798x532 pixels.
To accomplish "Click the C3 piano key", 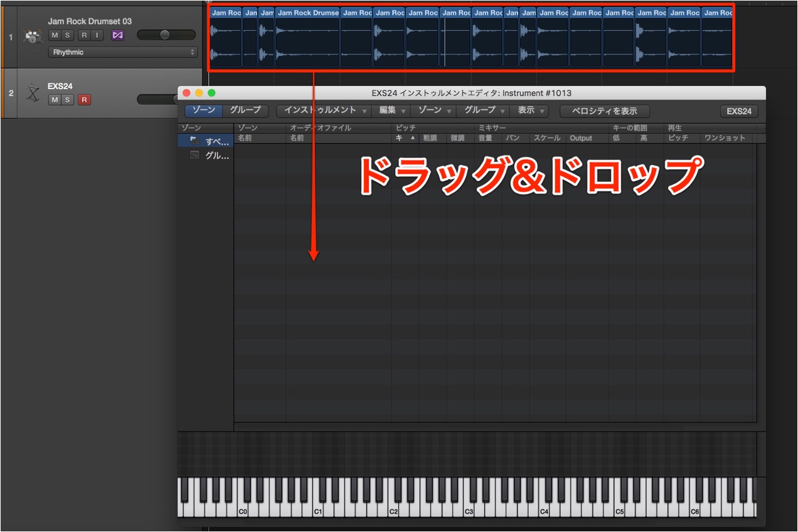I will point(469,498).
